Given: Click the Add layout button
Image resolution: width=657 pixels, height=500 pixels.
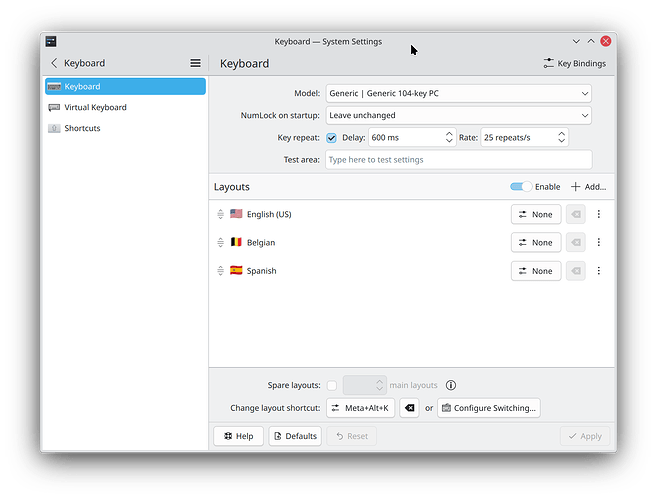Looking at the screenshot, I should (x=588, y=187).
